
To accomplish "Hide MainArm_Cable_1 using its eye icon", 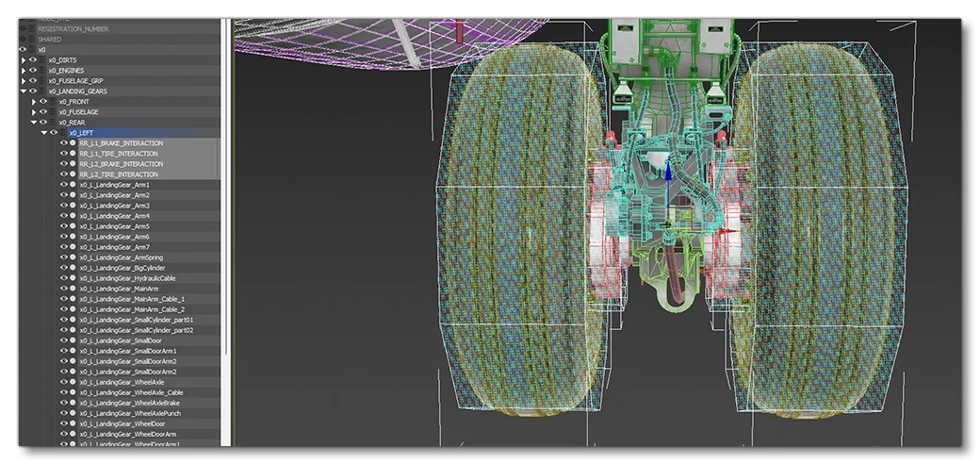I will tap(64, 299).
